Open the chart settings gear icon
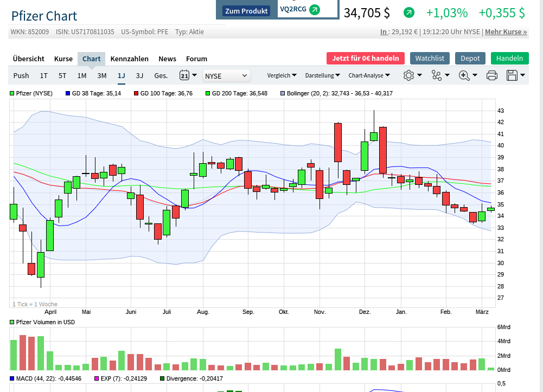This screenshot has height=392, width=543. click(408, 75)
